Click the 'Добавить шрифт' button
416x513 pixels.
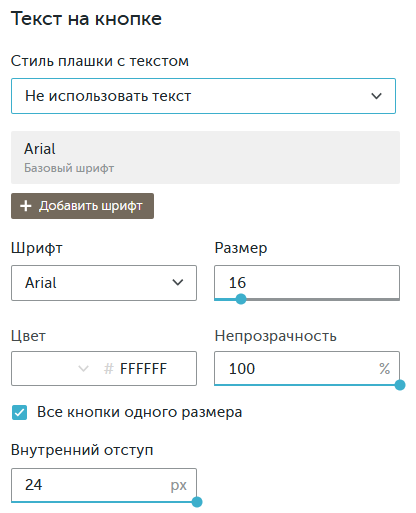point(82,206)
